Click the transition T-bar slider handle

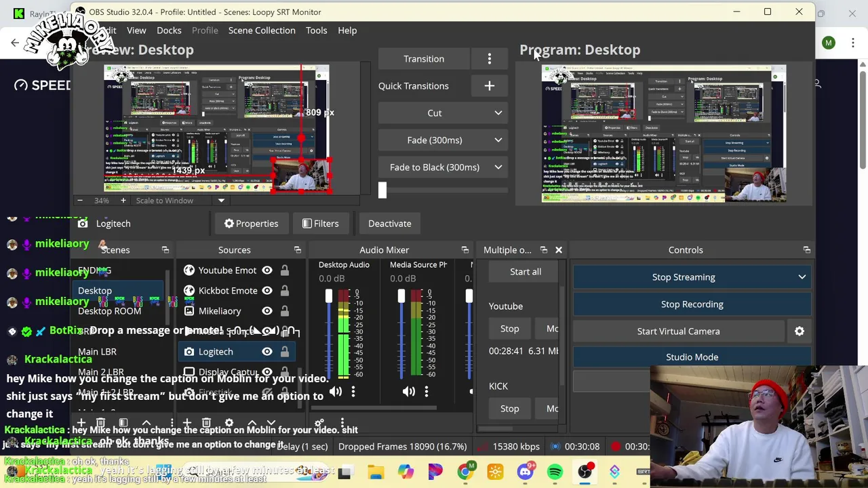[382, 190]
